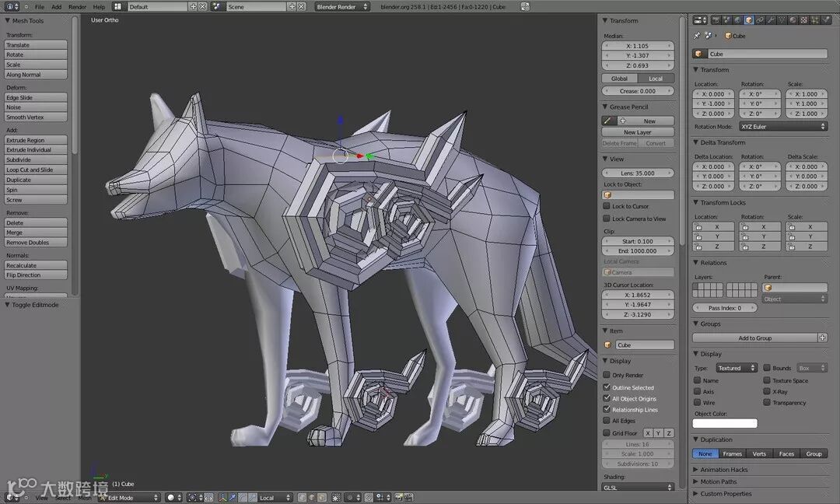Toggle the Lock to Cursor checkbox
The width and height of the screenshot is (840, 504).
pyautogui.click(x=607, y=206)
